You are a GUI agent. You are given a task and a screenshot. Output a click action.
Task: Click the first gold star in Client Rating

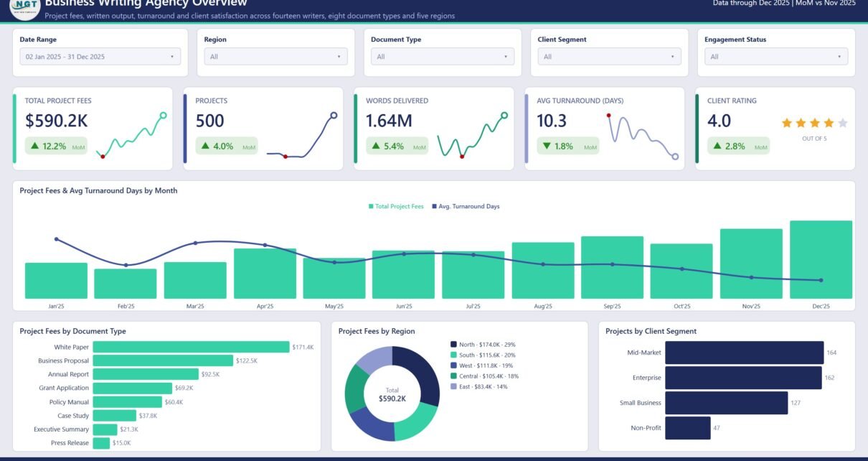click(x=787, y=123)
